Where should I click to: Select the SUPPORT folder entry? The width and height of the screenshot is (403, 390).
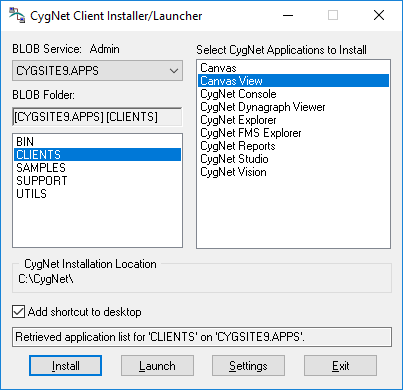coord(97,181)
